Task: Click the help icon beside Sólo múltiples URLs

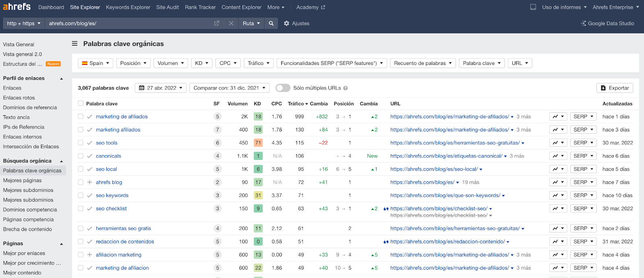Action: (345, 88)
